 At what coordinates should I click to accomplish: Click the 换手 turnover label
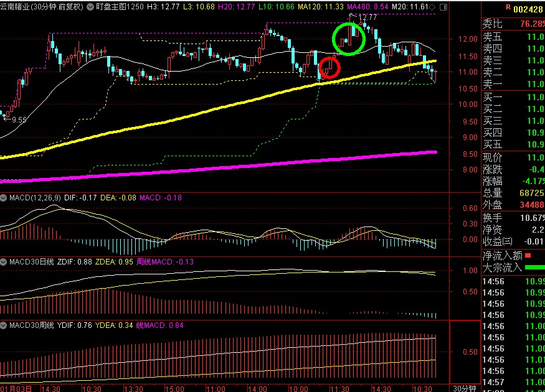pos(492,218)
